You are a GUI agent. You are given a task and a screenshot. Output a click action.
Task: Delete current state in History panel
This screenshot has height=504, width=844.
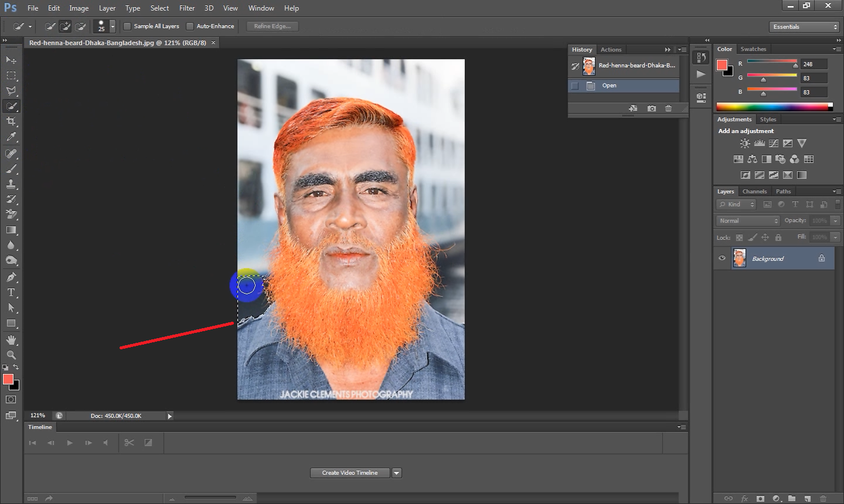coord(668,108)
